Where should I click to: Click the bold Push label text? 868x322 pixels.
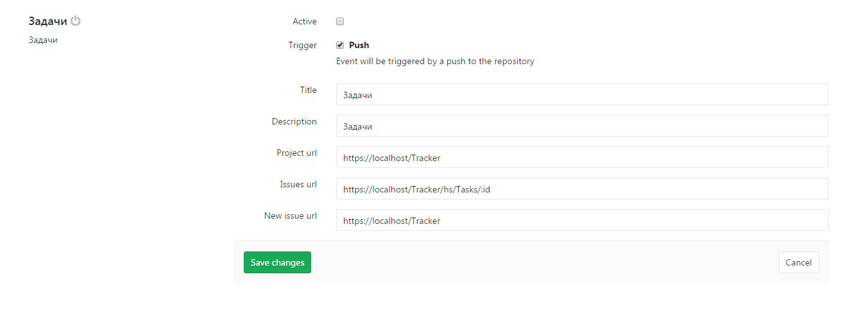point(359,45)
